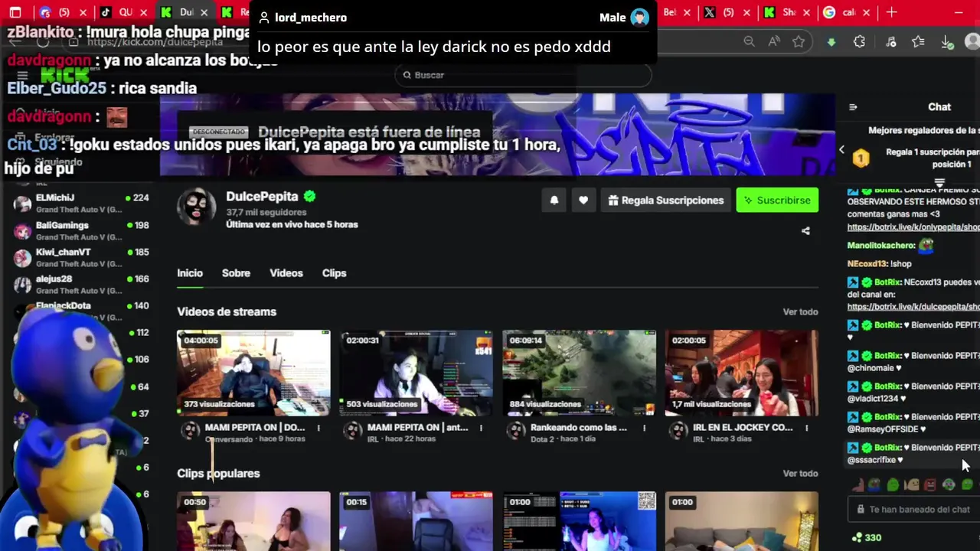Click the green Suscribirse button
The width and height of the screenshot is (980, 551).
click(777, 201)
